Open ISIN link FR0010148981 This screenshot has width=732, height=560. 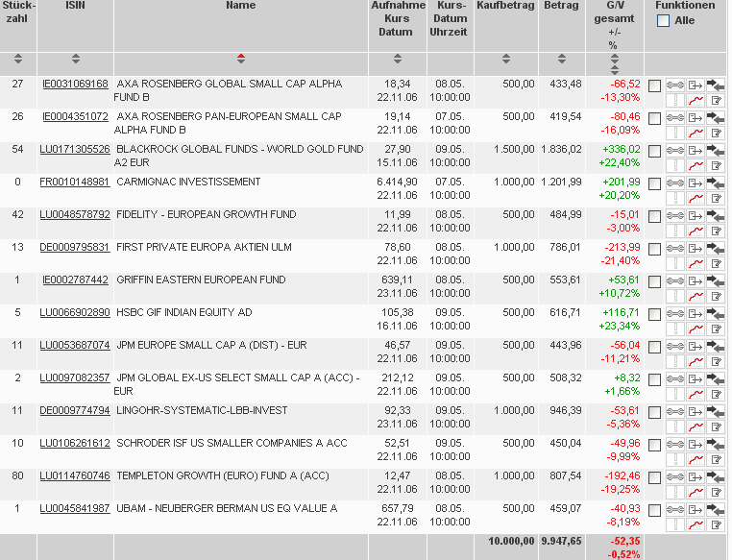pyautogui.click(x=75, y=182)
